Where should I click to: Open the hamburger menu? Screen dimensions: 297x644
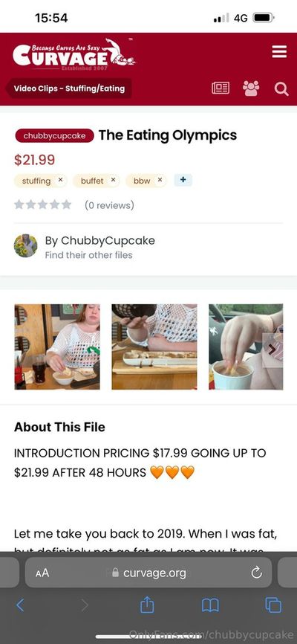(279, 52)
